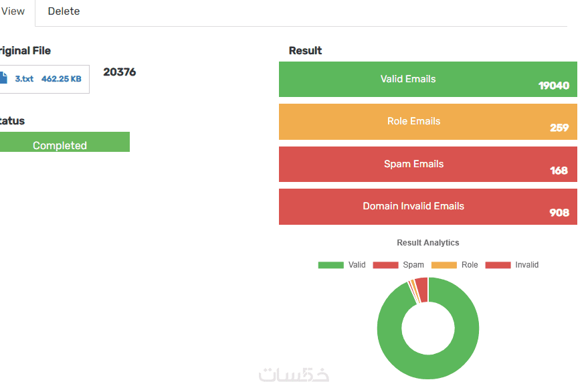This screenshot has width=588, height=390.
Task: Open the Domain Invalid Emails bar
Action: coord(427,207)
